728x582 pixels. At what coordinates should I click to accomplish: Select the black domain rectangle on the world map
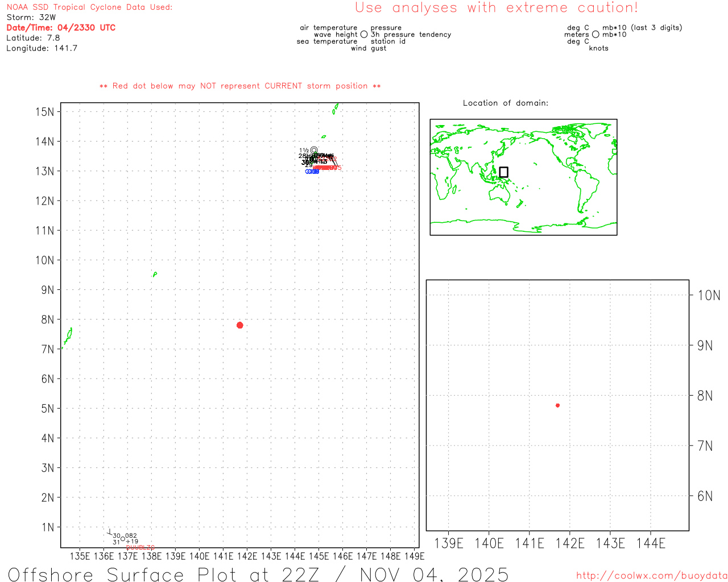(x=503, y=172)
